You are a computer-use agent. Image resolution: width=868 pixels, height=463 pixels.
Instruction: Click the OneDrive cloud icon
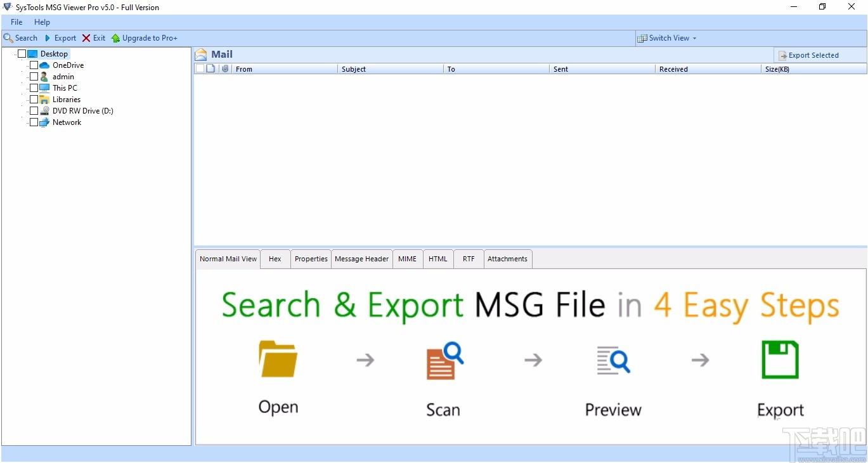[44, 65]
